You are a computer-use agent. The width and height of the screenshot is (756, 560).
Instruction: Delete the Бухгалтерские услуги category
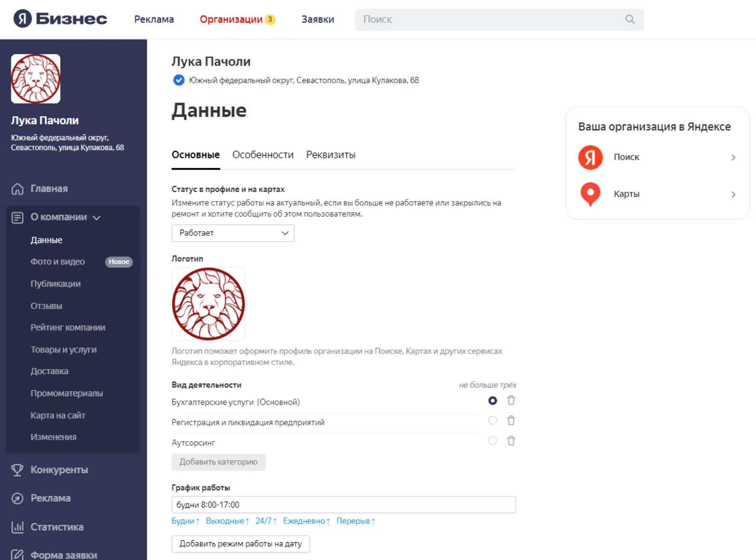pyautogui.click(x=511, y=401)
